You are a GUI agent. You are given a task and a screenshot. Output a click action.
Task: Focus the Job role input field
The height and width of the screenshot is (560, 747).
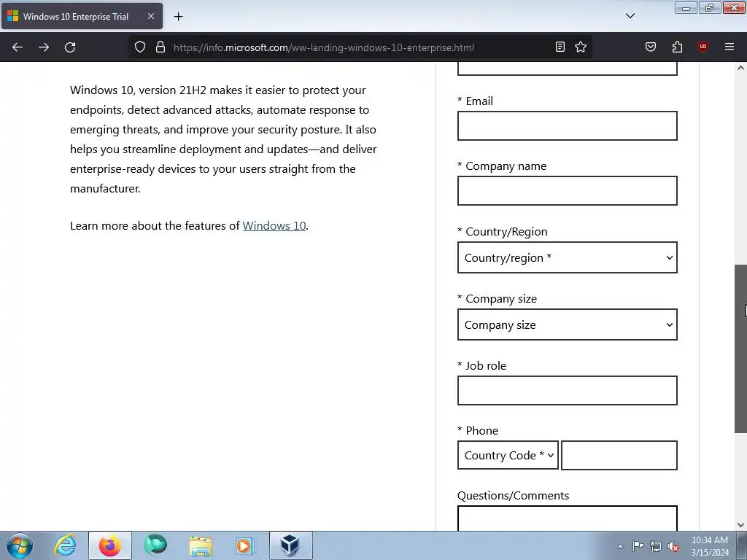click(567, 391)
